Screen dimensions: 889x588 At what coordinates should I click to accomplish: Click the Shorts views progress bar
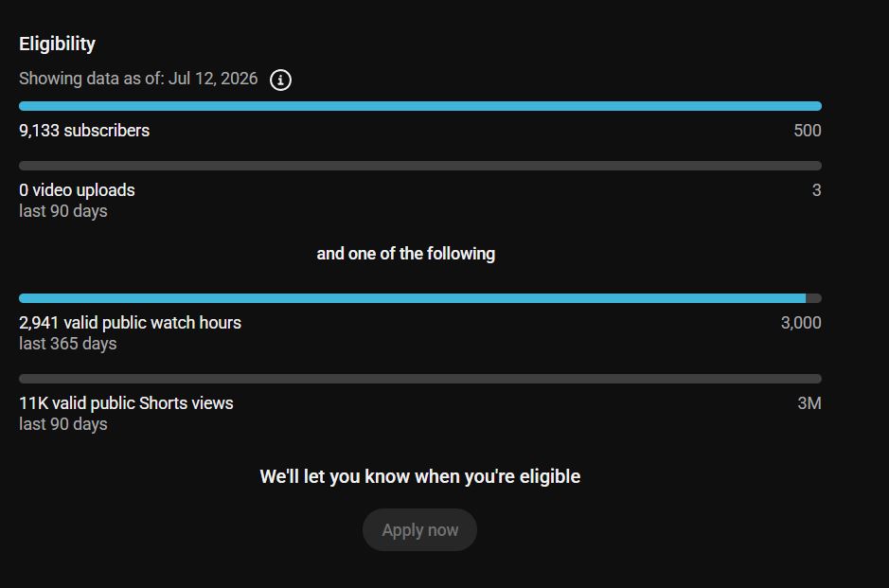pyautogui.click(x=420, y=379)
